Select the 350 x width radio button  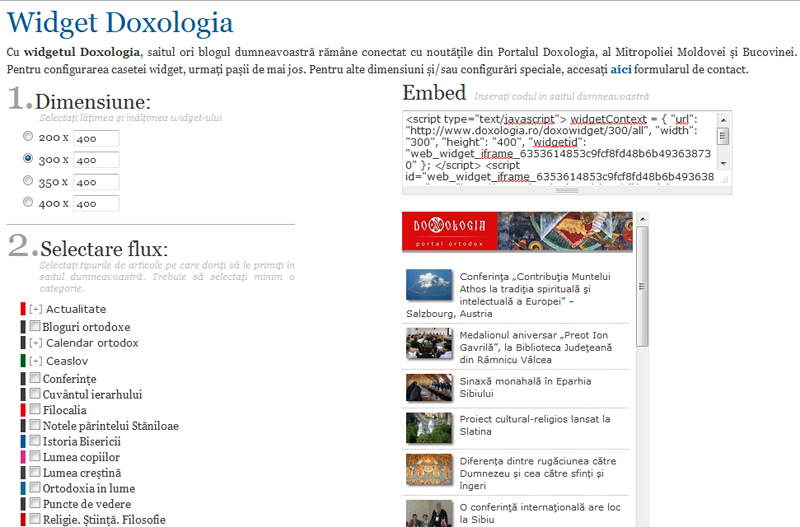tap(28, 181)
